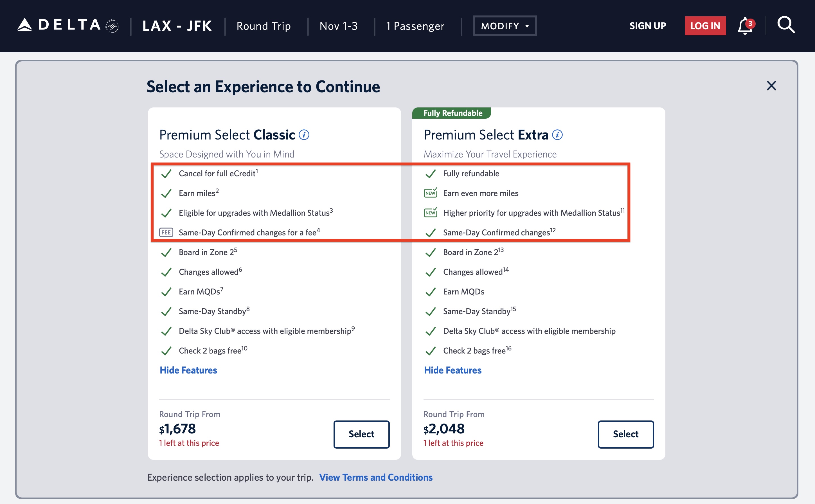Click the Fully Refundable green badge

(x=452, y=113)
